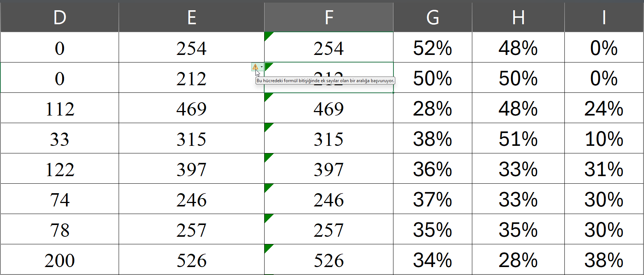The image size is (644, 275).
Task: Select the cell containing 52%
Action: click(x=432, y=47)
